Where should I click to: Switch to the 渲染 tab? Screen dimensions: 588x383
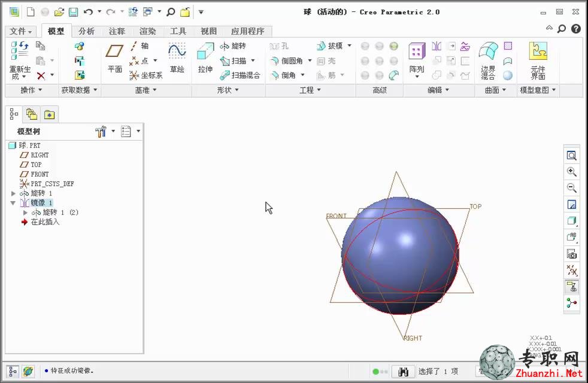[147, 31]
